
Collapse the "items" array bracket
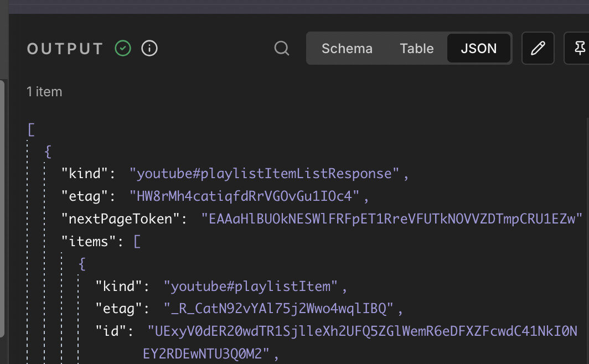pyautogui.click(x=137, y=241)
